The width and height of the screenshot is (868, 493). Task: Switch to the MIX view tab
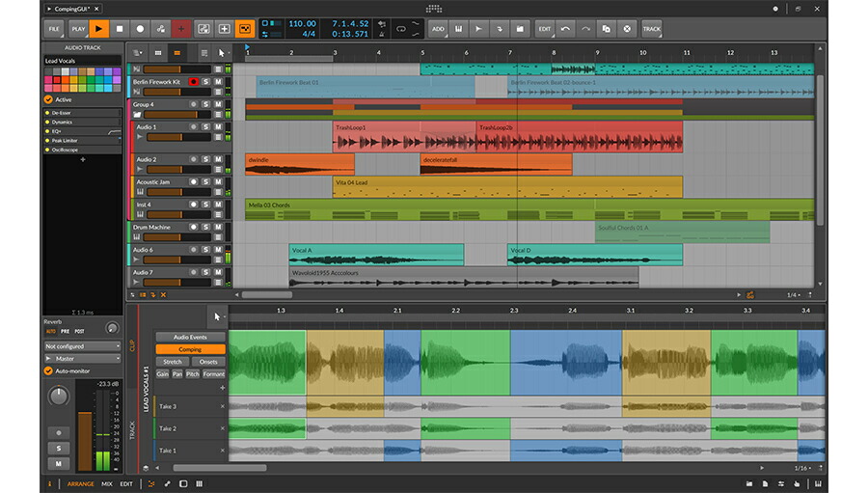click(107, 483)
